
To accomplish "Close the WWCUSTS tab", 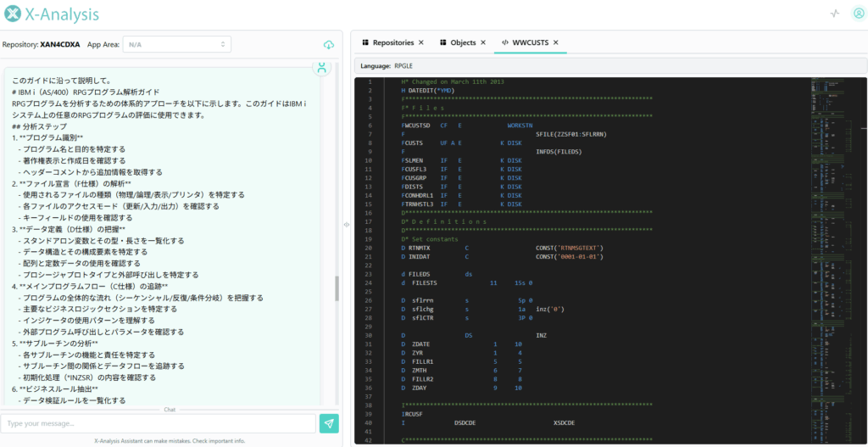I will point(556,42).
